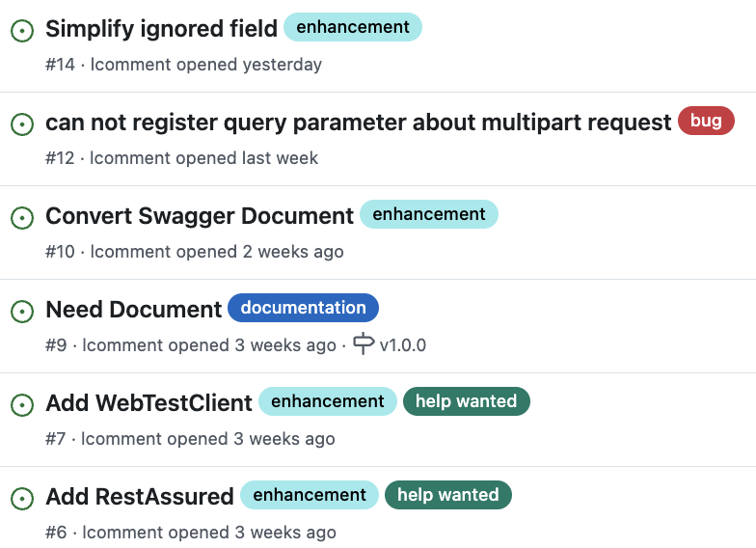Click open issue icon beside Simplify ignored field
The image size is (756, 548).
[x=22, y=31]
